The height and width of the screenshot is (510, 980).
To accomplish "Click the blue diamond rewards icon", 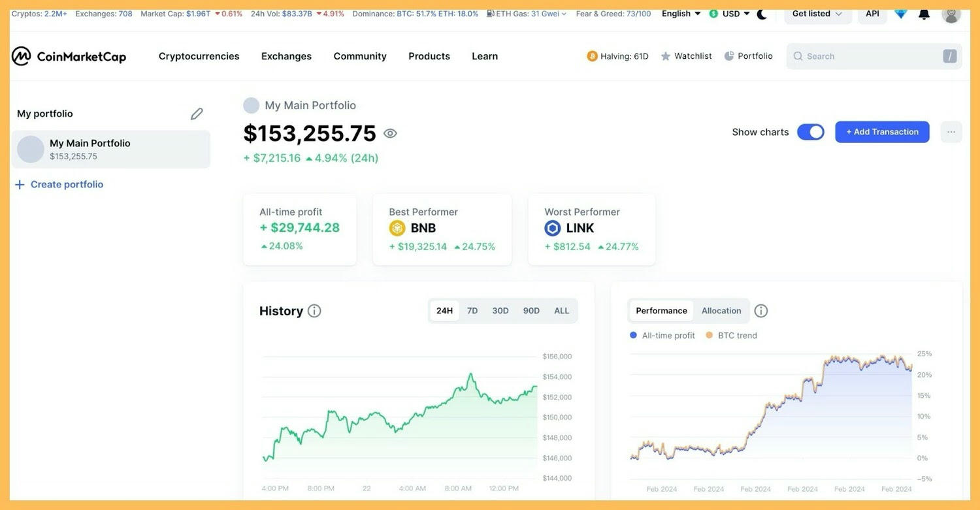I will click(x=901, y=13).
